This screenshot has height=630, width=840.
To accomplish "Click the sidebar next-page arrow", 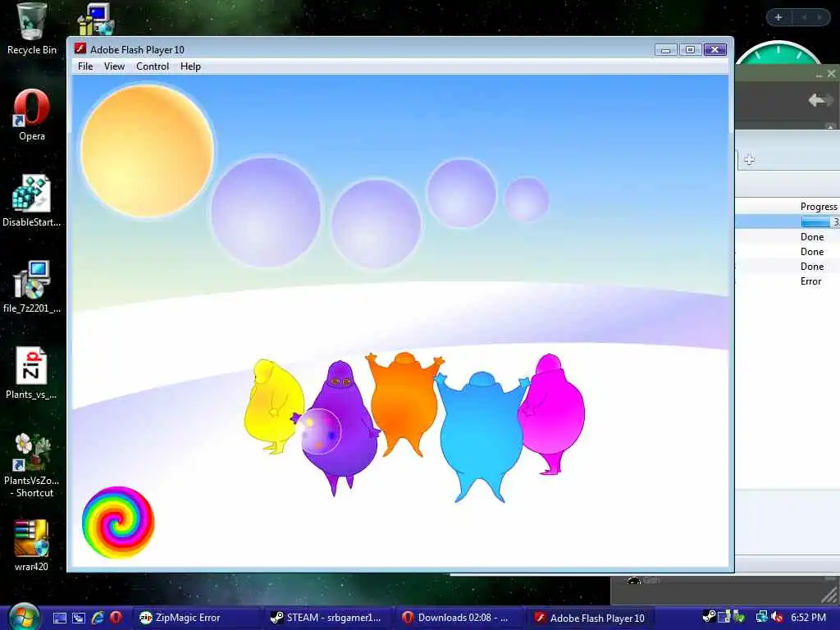I will point(820,17).
